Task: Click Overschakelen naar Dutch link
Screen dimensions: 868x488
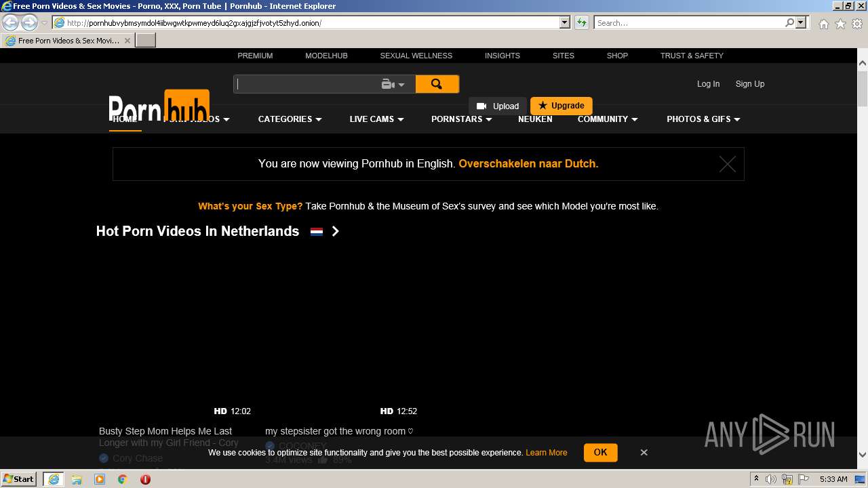Action: pyautogui.click(x=528, y=163)
